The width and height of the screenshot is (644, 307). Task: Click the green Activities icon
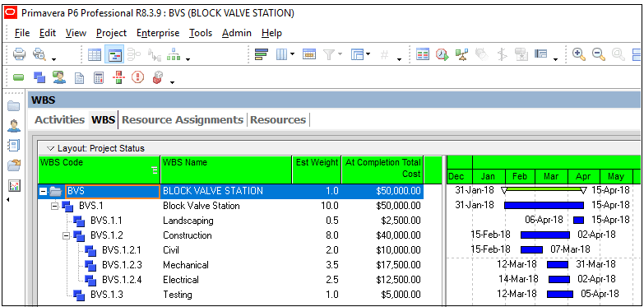coord(19,77)
